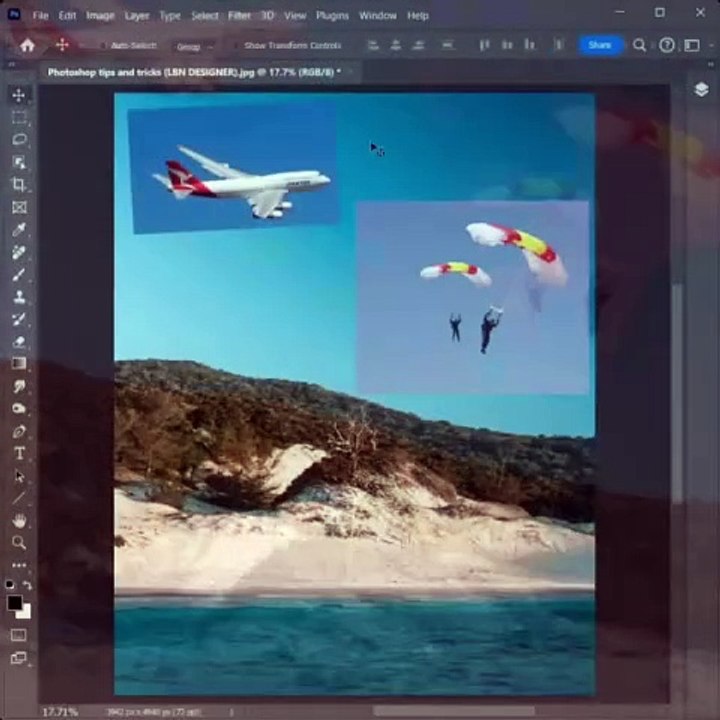720x720 pixels.
Task: Click Align left edges icon
Action: [373, 45]
